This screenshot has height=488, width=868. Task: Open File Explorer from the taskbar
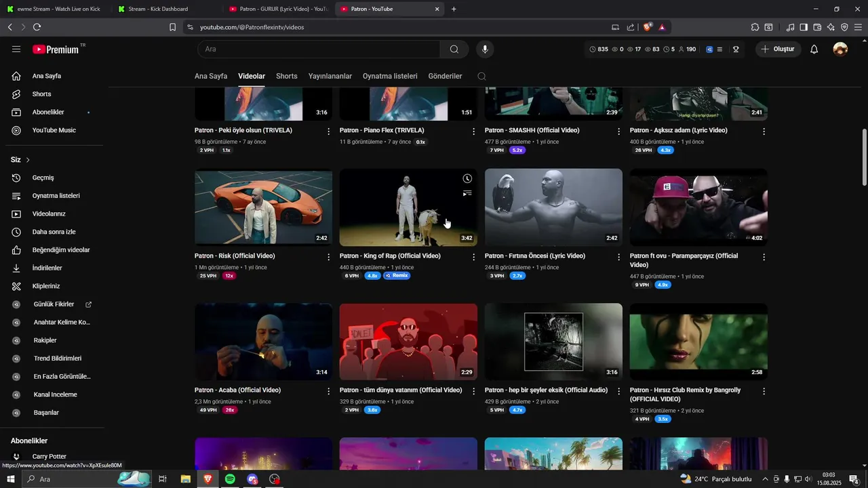pos(185,479)
